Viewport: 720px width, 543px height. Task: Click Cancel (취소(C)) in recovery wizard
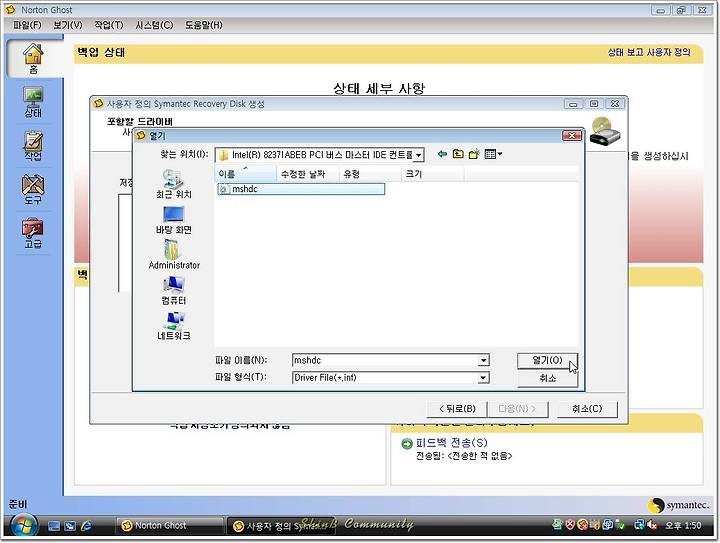[587, 409]
